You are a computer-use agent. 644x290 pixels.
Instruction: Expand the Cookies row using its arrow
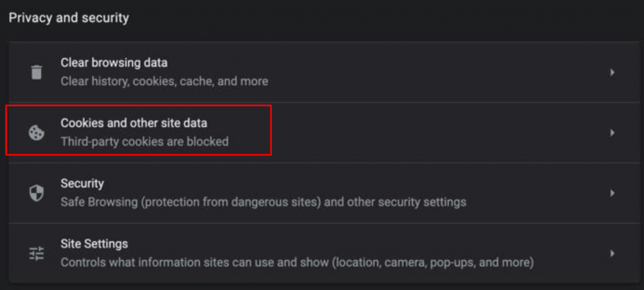[612, 133]
